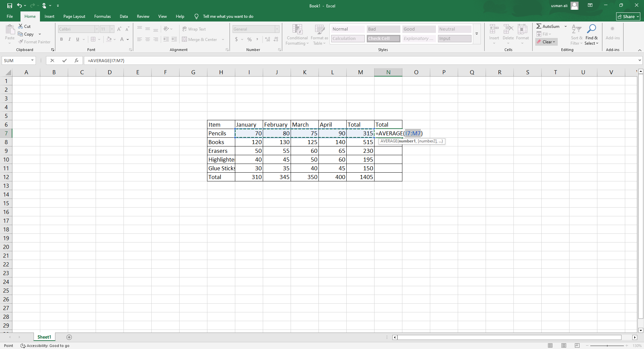Click the Undo arrow icon
Image resolution: width=644 pixels, height=349 pixels.
19,6
